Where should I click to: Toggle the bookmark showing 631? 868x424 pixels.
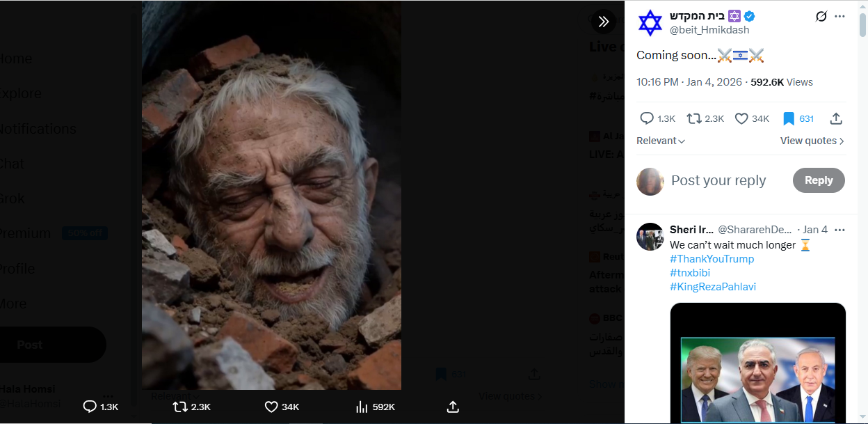pos(789,118)
